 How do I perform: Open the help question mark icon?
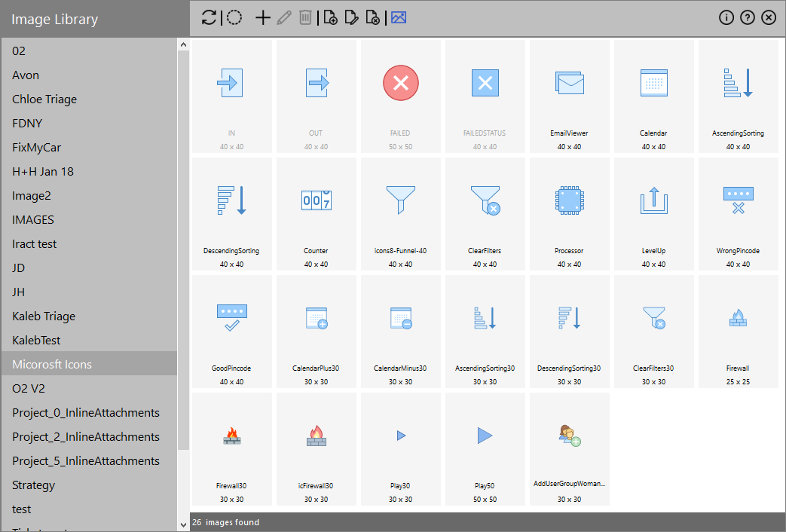748,17
